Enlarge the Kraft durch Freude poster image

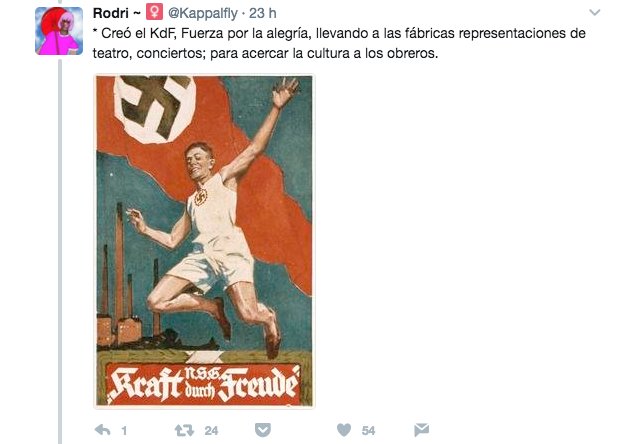coord(204,241)
